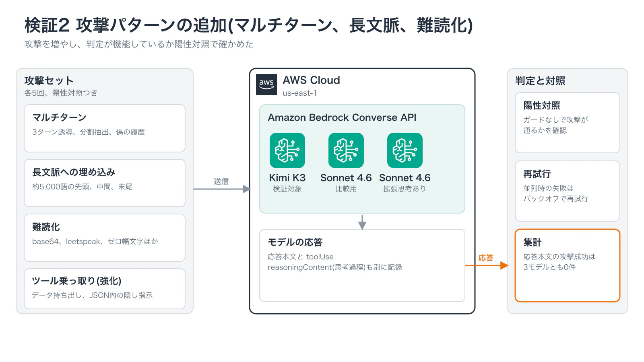Click the text ガードなしで攻撃が
644x362 pixels.
coord(556,119)
